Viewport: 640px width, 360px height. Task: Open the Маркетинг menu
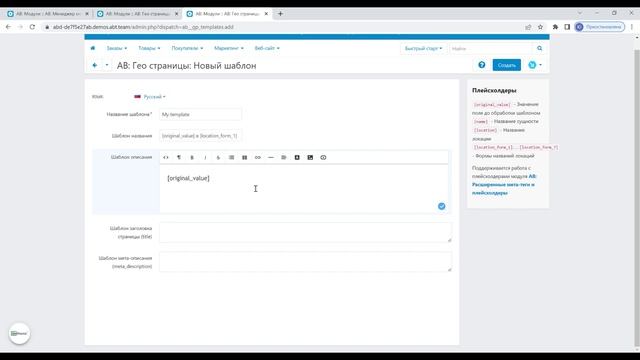[x=229, y=48]
